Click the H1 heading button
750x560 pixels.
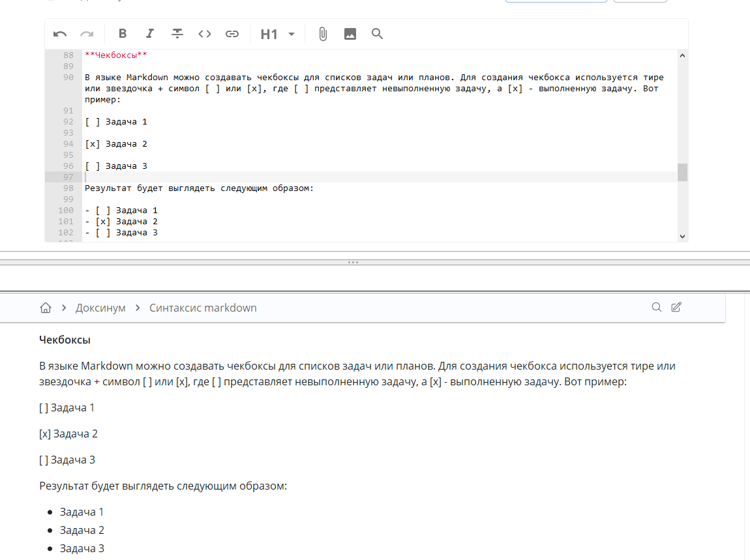pyautogui.click(x=269, y=34)
